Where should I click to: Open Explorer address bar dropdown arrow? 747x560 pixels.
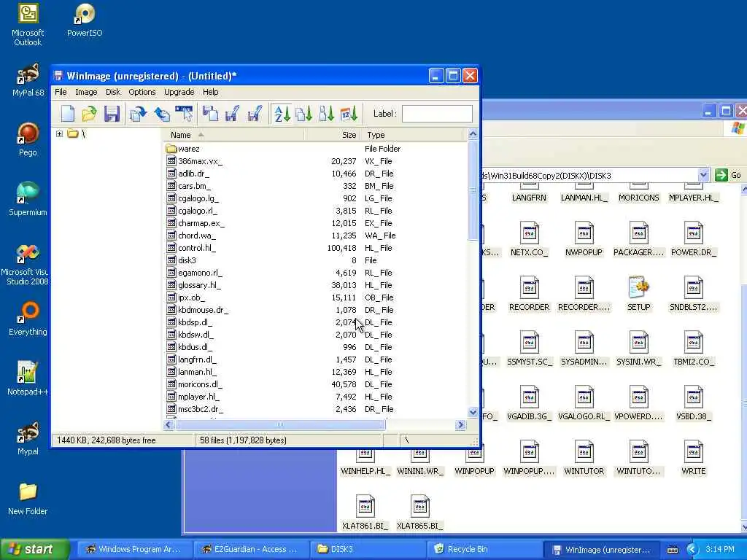pos(704,175)
